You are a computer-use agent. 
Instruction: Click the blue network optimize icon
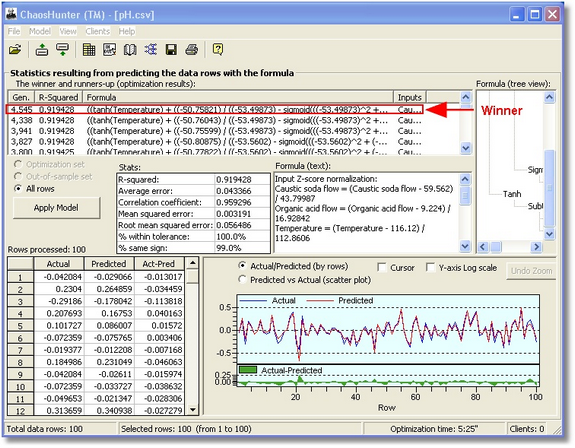click(x=150, y=49)
